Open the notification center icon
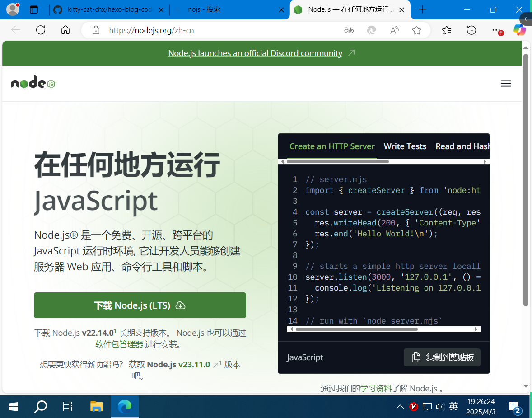 tap(514, 407)
